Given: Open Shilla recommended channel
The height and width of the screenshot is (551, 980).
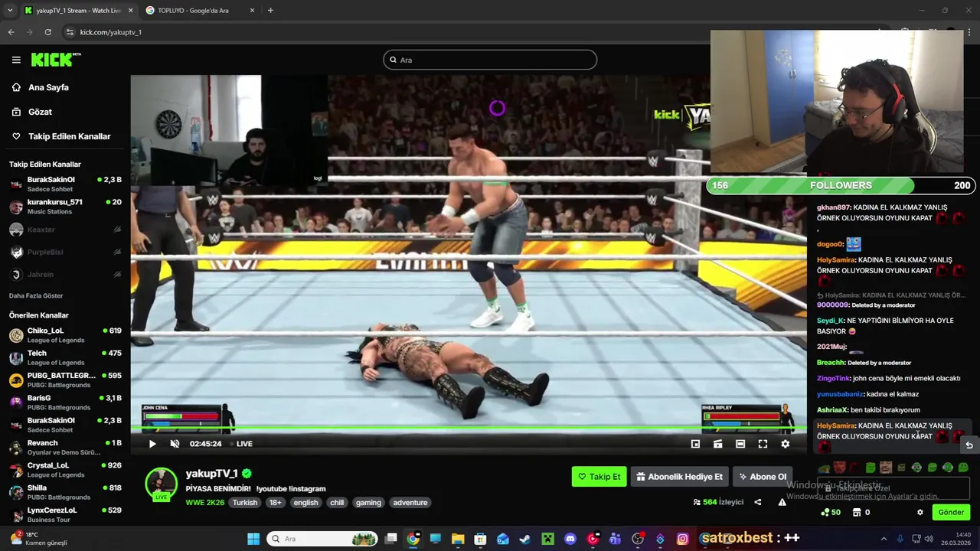Looking at the screenshot, I should click(65, 492).
